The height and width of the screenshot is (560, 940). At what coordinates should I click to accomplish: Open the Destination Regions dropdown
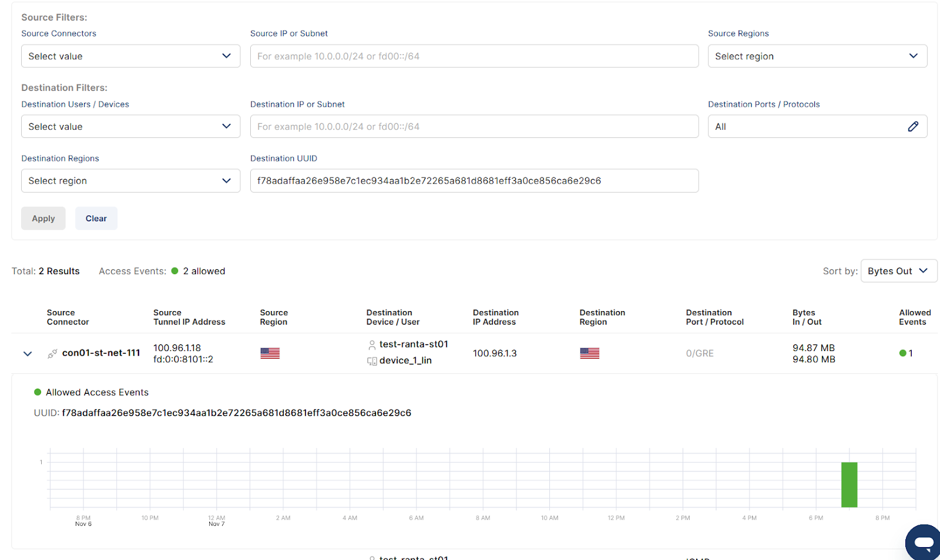(x=130, y=181)
